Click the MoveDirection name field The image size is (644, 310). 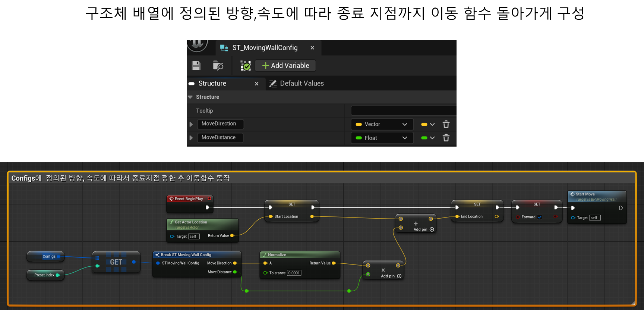point(220,124)
